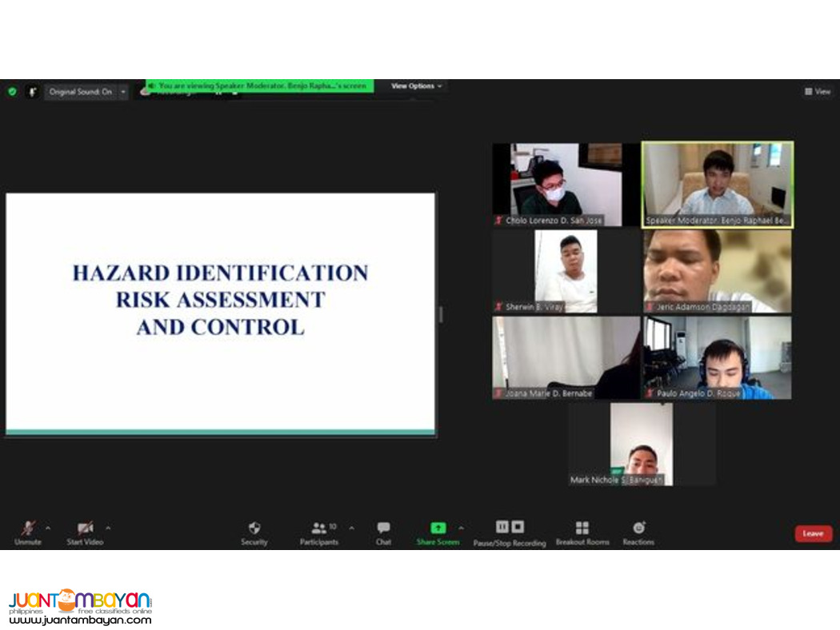
Task: Click the green encryption checkmark icon
Action: click(12, 93)
